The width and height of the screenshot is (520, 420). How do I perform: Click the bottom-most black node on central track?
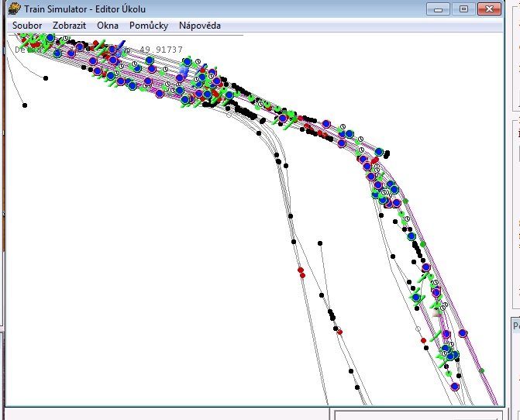click(358, 386)
